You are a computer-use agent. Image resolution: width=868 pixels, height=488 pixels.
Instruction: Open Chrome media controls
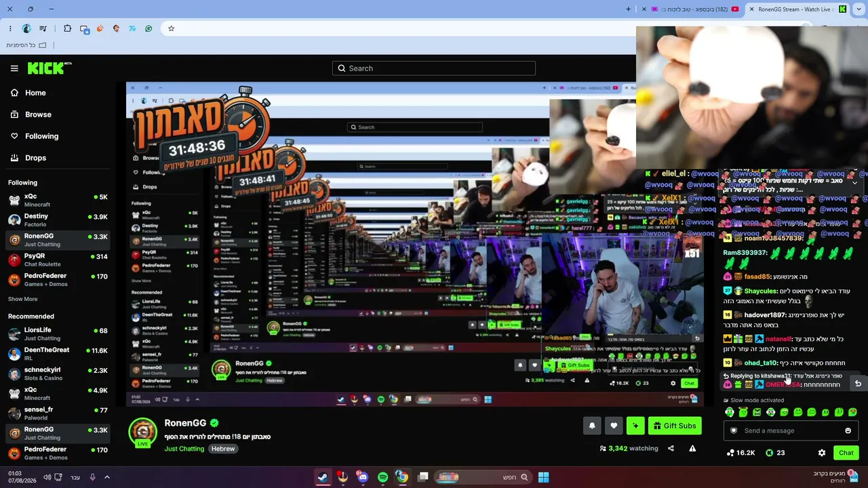click(43, 28)
